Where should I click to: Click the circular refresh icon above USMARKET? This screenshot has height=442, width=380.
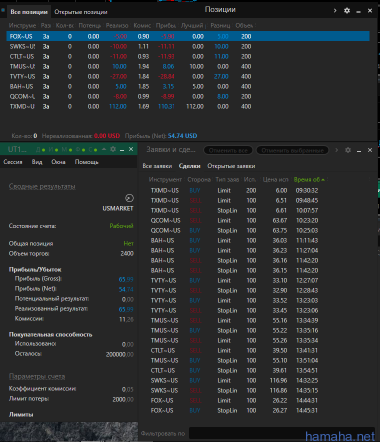129,198
